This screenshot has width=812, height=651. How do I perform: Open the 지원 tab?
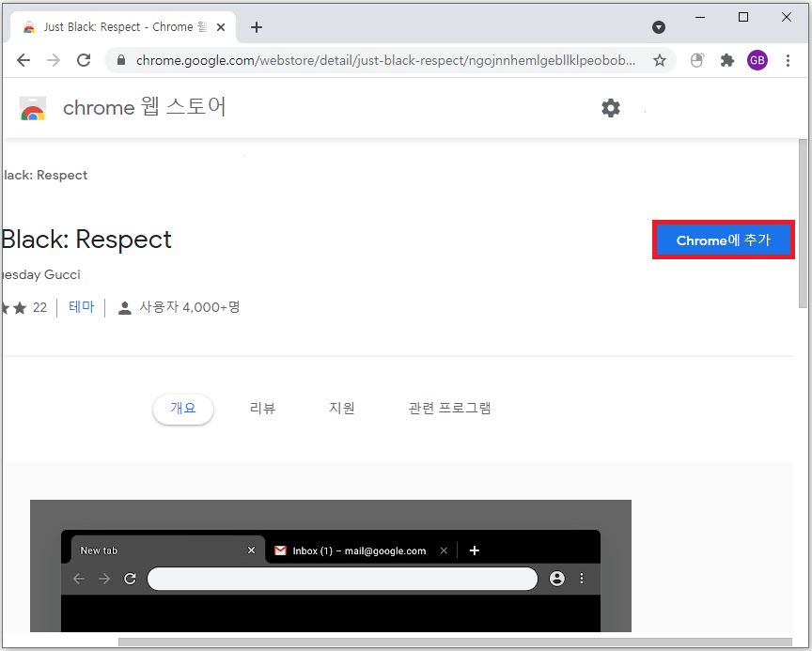[x=342, y=409]
